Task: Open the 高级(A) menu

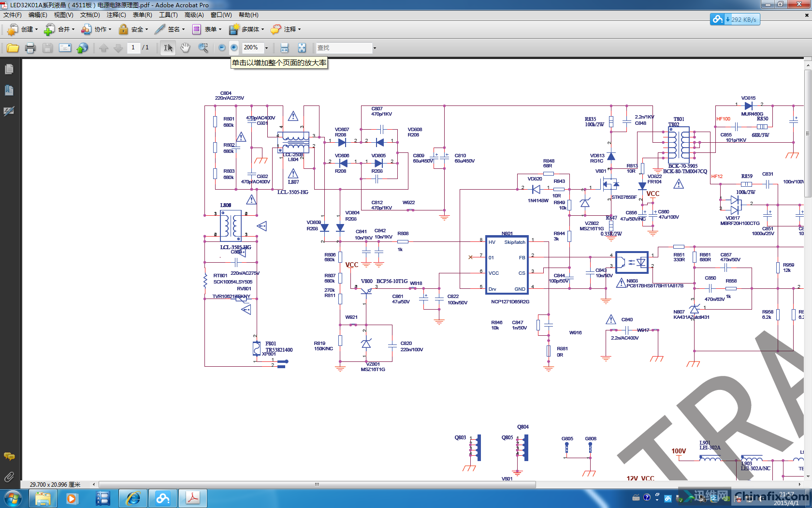Action: point(194,15)
